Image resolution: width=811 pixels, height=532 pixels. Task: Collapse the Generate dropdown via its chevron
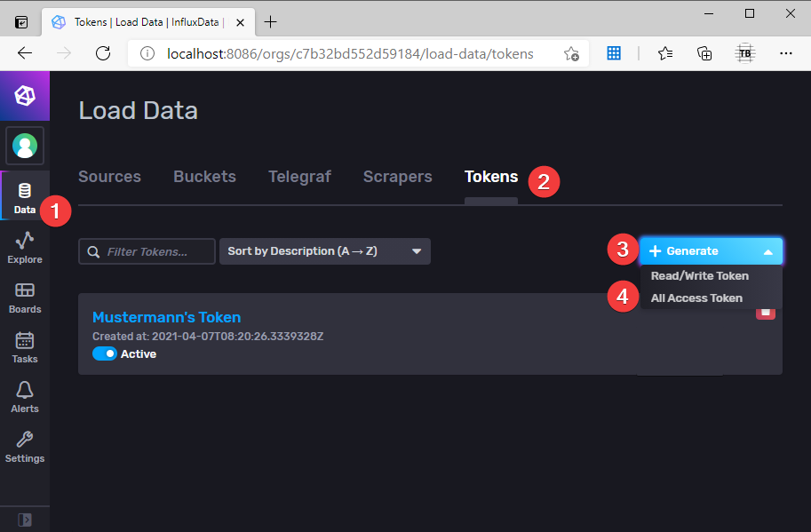(x=767, y=250)
